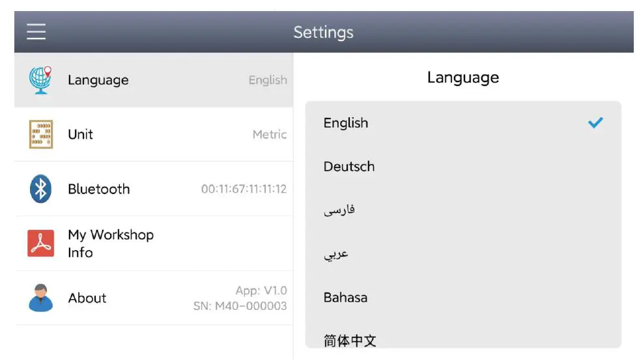Click the Bluetooth address 00:11:67:11:11:12

[x=244, y=189]
